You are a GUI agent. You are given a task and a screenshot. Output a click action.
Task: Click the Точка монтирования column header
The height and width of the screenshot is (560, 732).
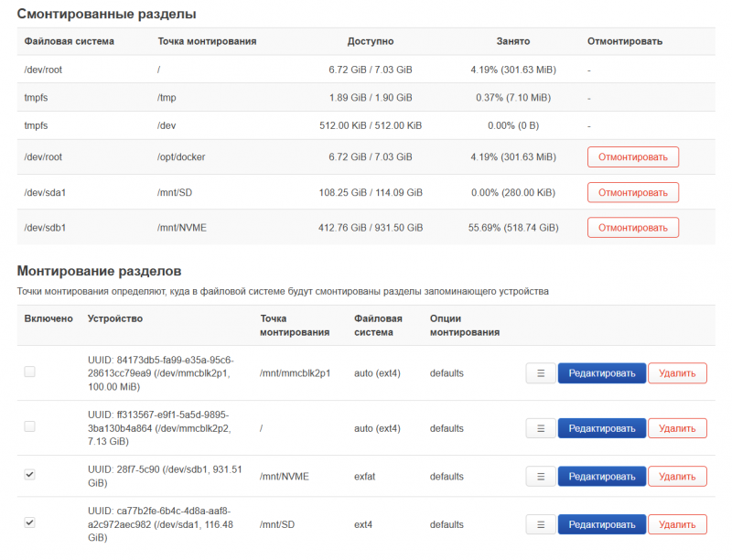[207, 41]
